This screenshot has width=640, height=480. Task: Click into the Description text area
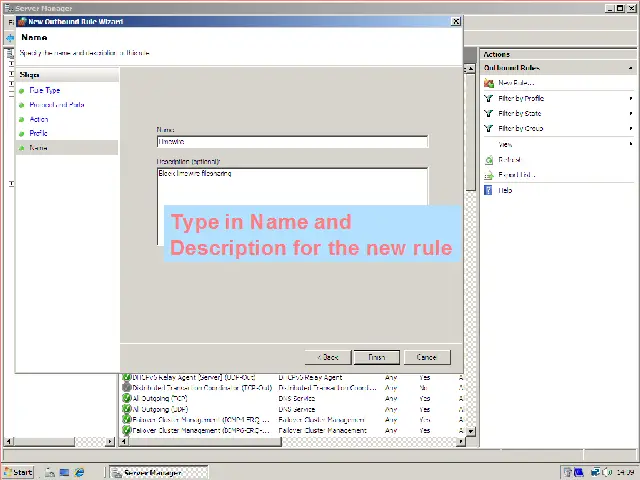[292, 206]
